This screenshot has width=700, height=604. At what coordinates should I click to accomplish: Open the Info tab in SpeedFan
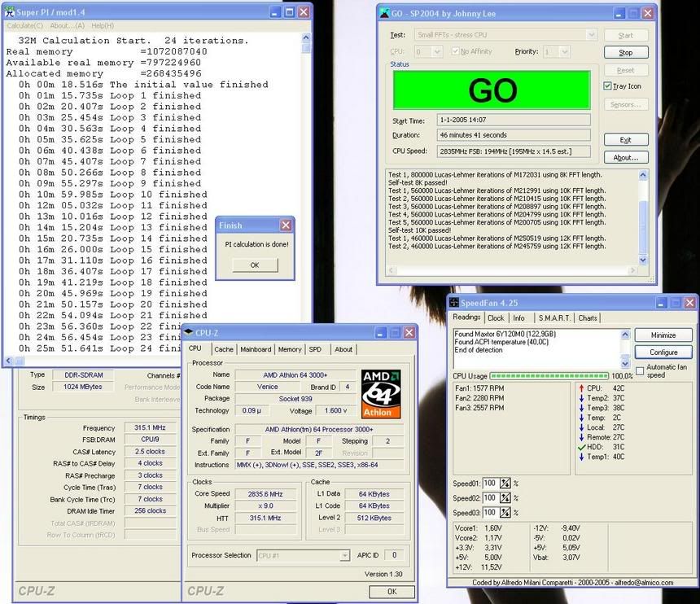tap(518, 317)
